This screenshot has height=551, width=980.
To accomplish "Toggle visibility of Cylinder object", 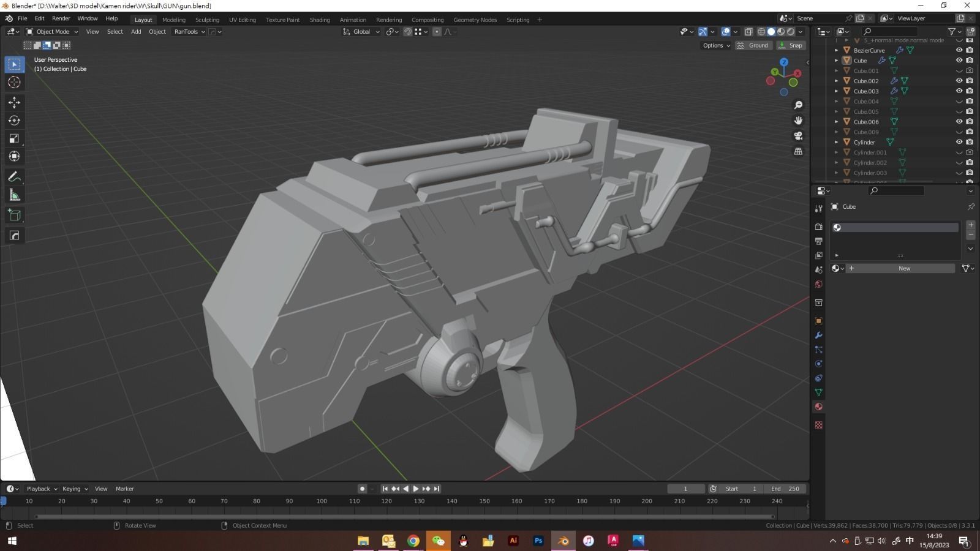I will pyautogui.click(x=959, y=142).
